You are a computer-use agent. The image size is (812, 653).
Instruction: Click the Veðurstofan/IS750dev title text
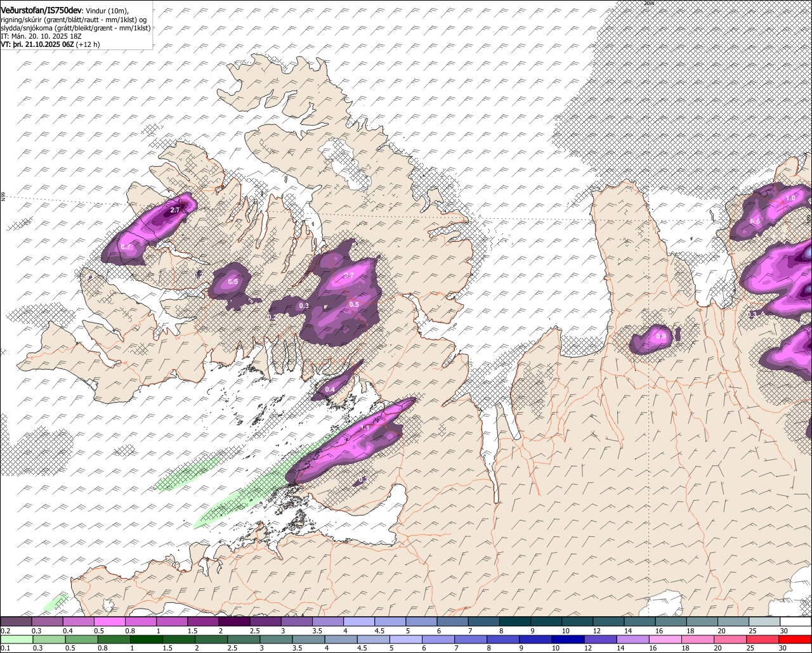[42, 10]
